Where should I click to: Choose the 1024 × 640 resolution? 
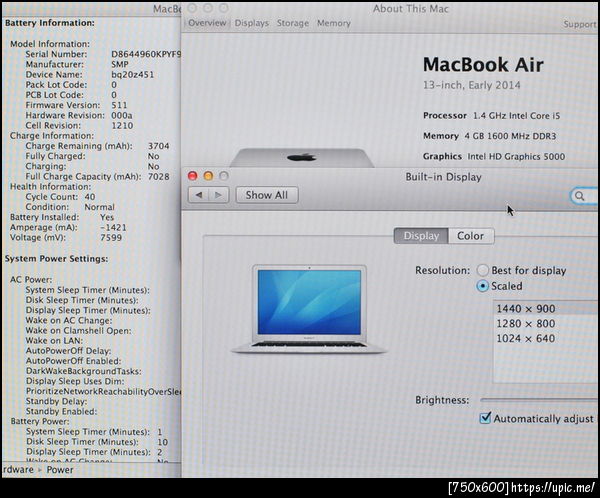(545, 338)
